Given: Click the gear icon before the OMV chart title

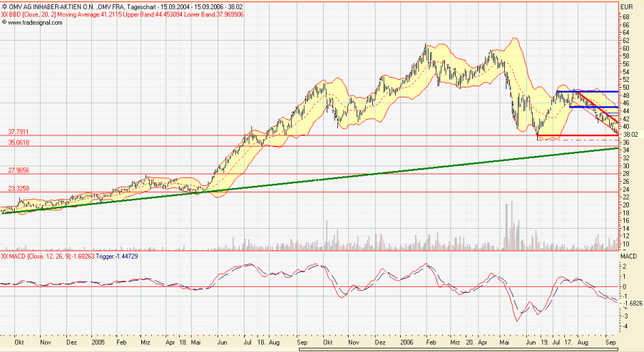Looking at the screenshot, I should [5, 7].
